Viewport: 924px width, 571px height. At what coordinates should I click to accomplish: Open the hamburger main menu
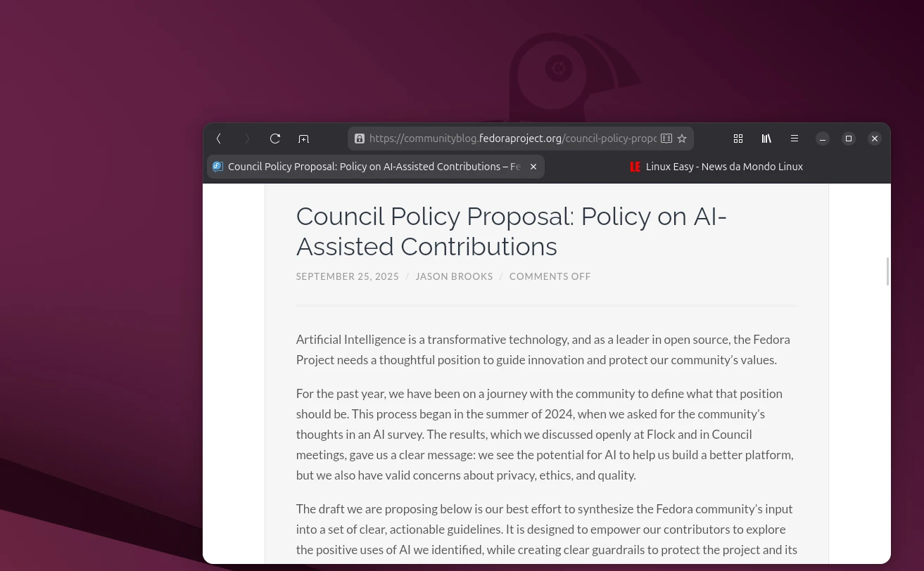[x=795, y=139]
